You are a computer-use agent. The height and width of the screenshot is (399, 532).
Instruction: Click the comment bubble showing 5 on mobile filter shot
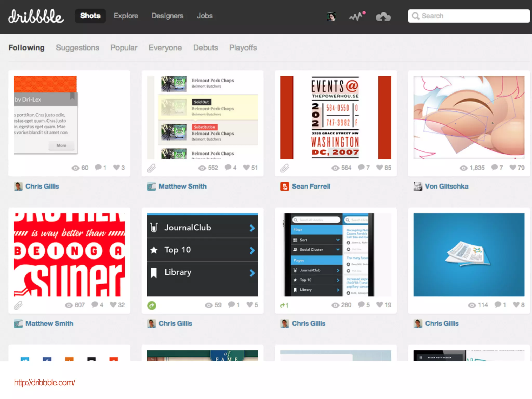(361, 304)
